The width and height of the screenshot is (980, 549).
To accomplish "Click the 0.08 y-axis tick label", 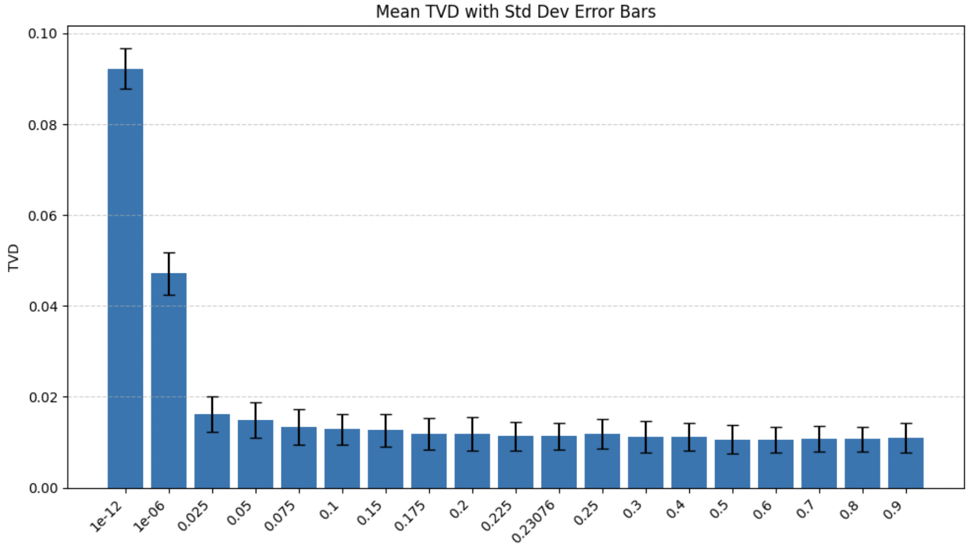I will coord(42,125).
